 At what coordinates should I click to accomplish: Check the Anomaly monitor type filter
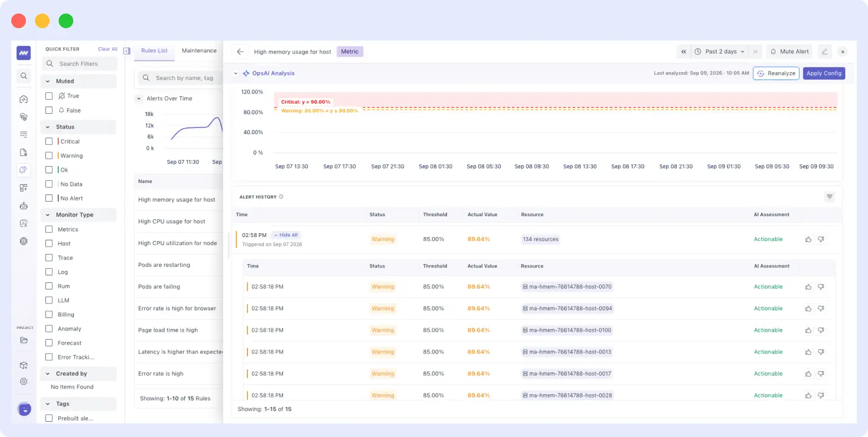[49, 329]
